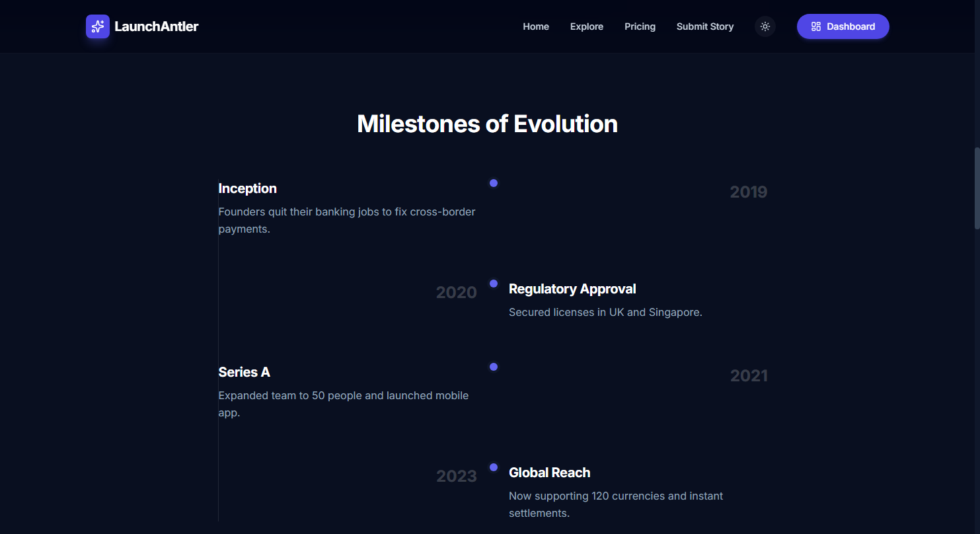Click the Milestones of Evolution heading
This screenshot has width=980, height=534.
[488, 124]
